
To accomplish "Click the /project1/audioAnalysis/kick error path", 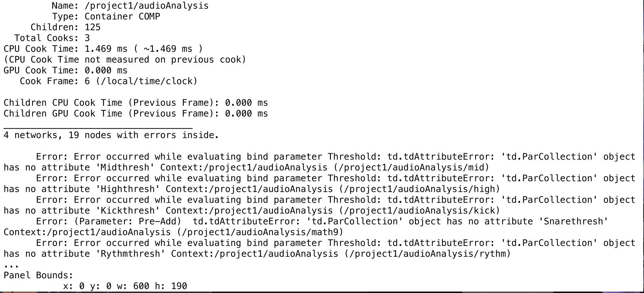I will pyautogui.click(x=419, y=211).
